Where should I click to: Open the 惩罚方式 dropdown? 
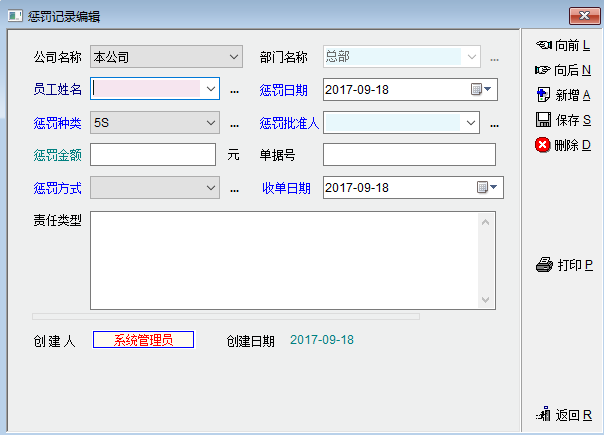[211, 187]
